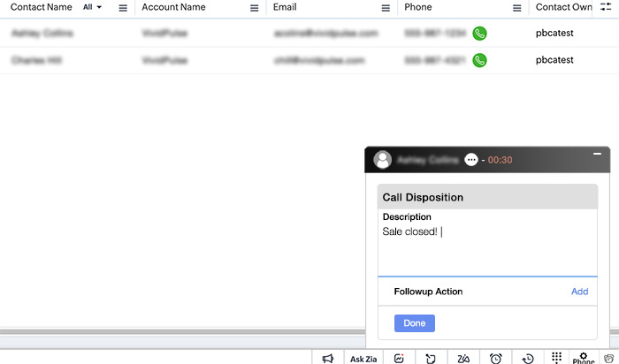Click the Zia icon in the bottom bar
This screenshot has height=364, width=619.
463,359
